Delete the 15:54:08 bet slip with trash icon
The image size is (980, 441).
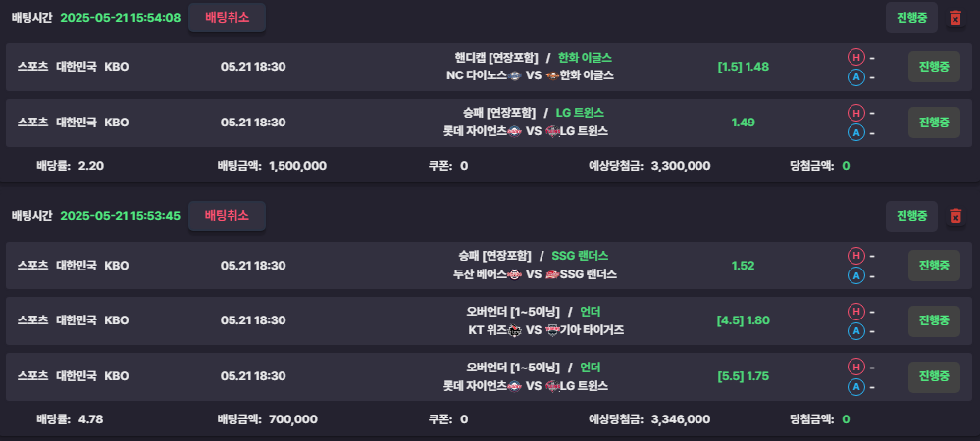[x=955, y=18]
